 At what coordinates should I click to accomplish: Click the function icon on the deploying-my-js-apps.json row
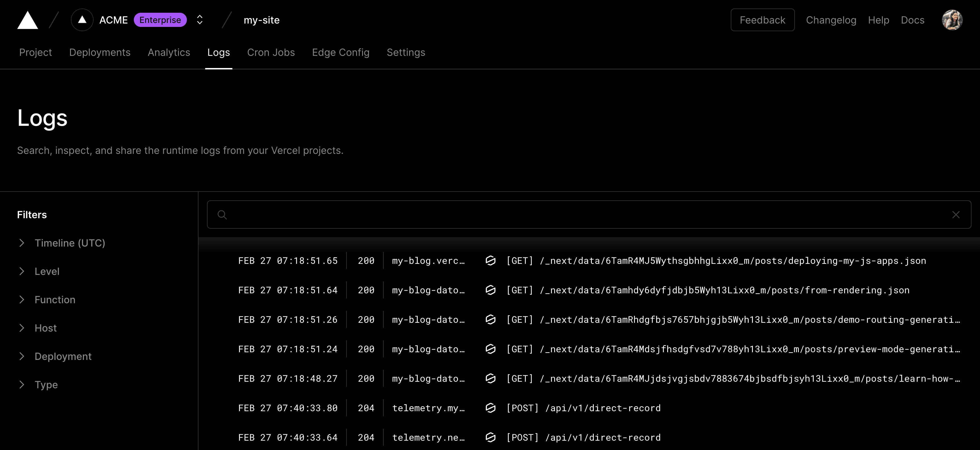pyautogui.click(x=490, y=261)
